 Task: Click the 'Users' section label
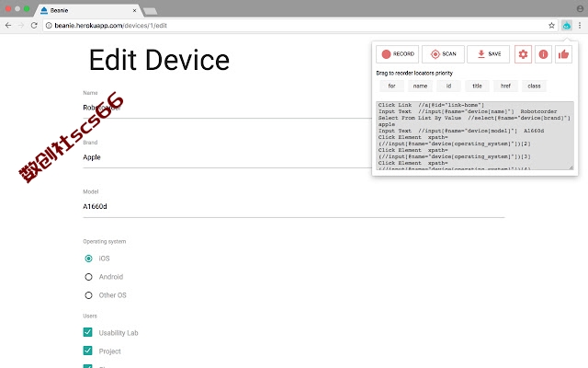[x=90, y=316]
